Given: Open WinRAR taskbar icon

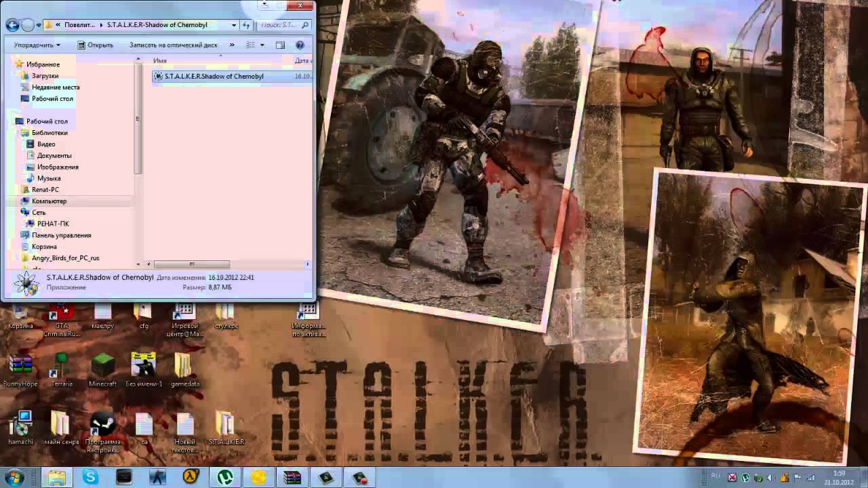Looking at the screenshot, I should [292, 477].
